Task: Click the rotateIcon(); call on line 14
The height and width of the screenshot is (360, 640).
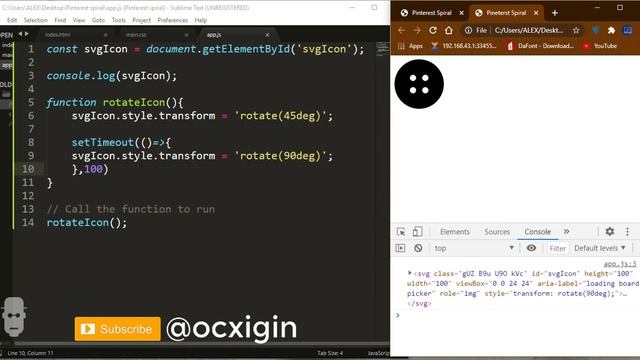Action: [x=87, y=222]
